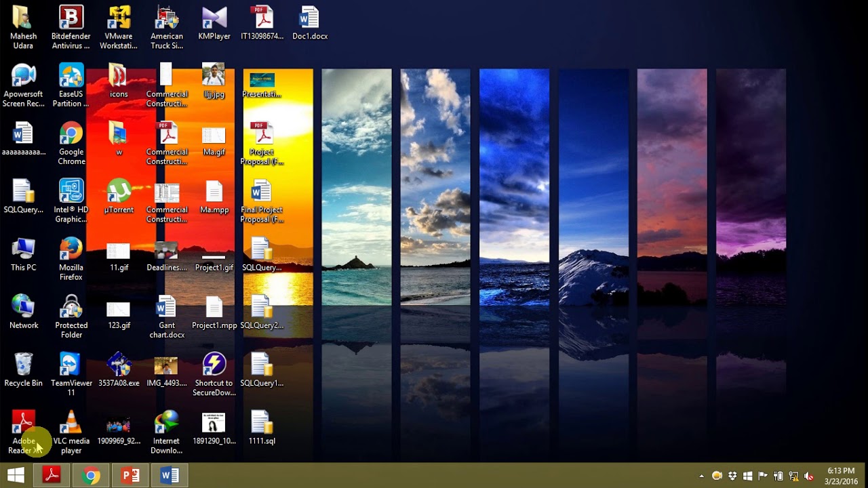The height and width of the screenshot is (488, 868).
Task: Select the IT13098674 PDF file
Action: (262, 23)
